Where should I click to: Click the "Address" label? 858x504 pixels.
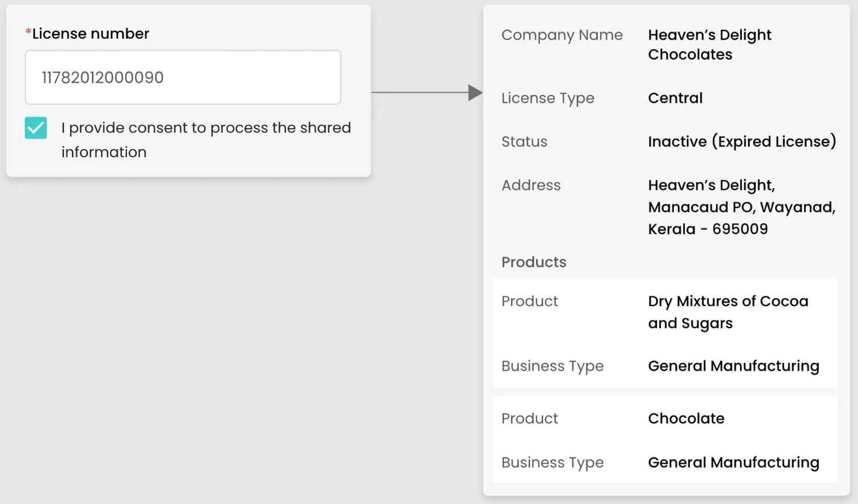coord(531,185)
